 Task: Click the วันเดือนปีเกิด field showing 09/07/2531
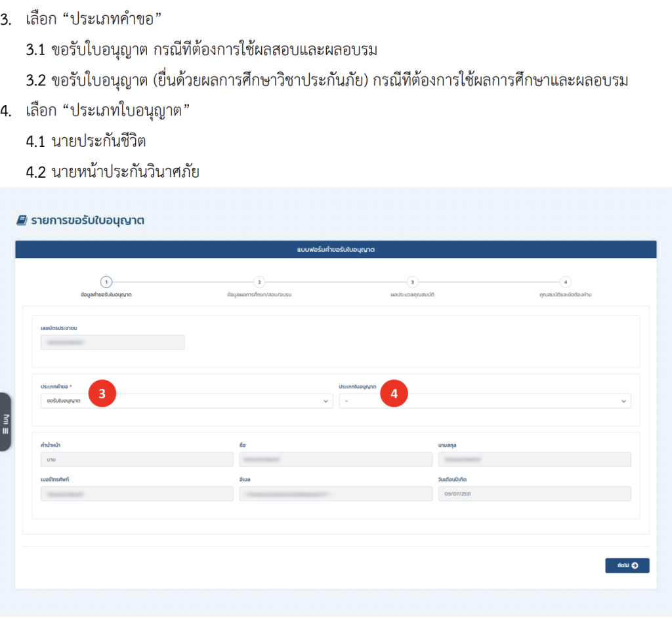tap(534, 493)
